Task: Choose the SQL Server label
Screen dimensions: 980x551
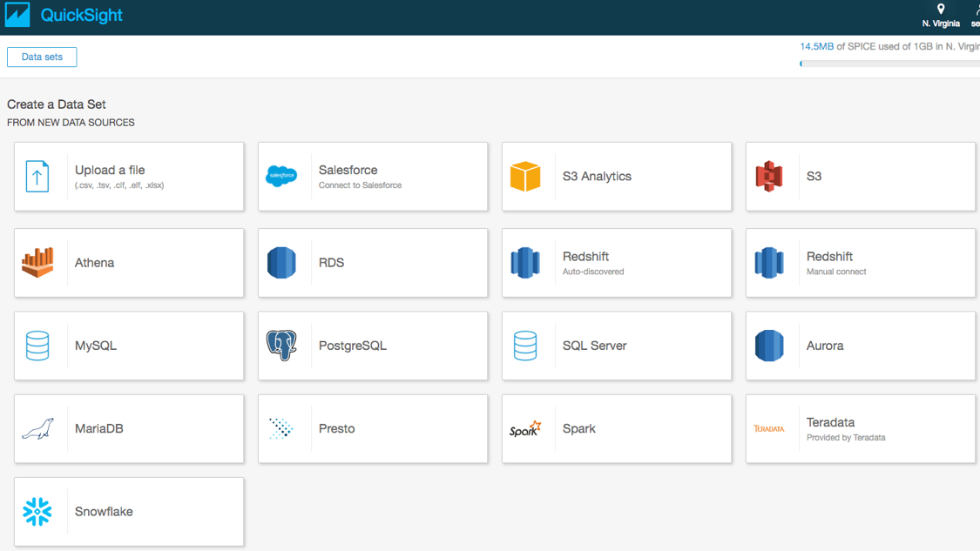Action: [594, 346]
